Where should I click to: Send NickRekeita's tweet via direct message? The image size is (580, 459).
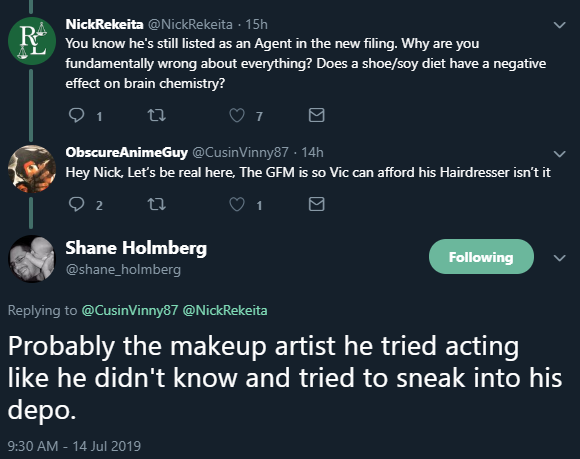pyautogui.click(x=317, y=115)
